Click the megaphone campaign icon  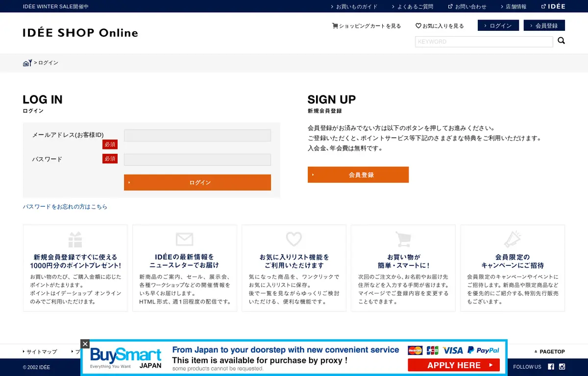(513, 239)
